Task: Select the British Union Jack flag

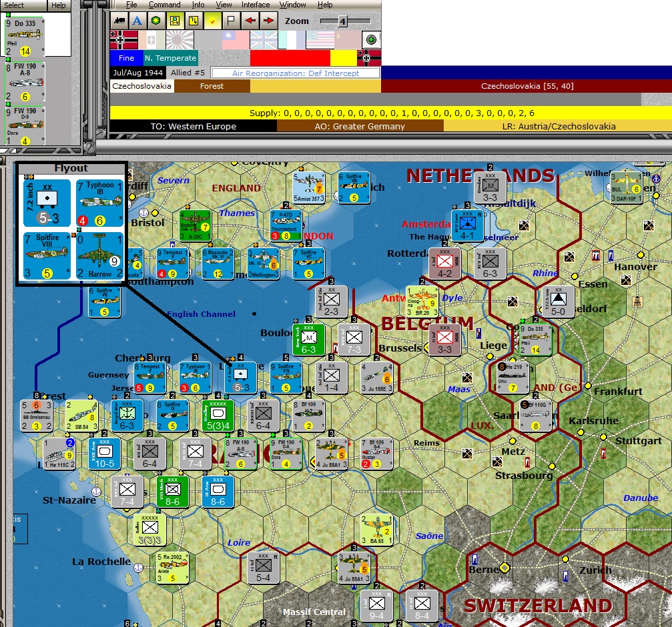Action: [x=264, y=40]
